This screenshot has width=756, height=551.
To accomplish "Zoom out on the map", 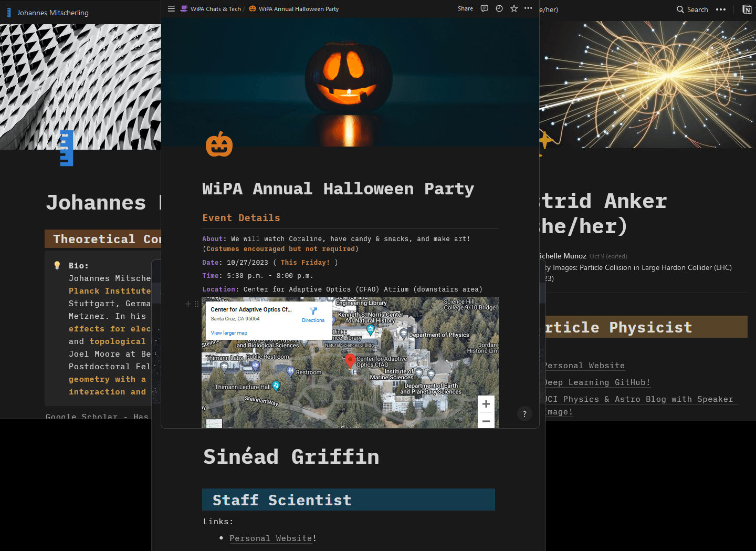I will [x=486, y=421].
